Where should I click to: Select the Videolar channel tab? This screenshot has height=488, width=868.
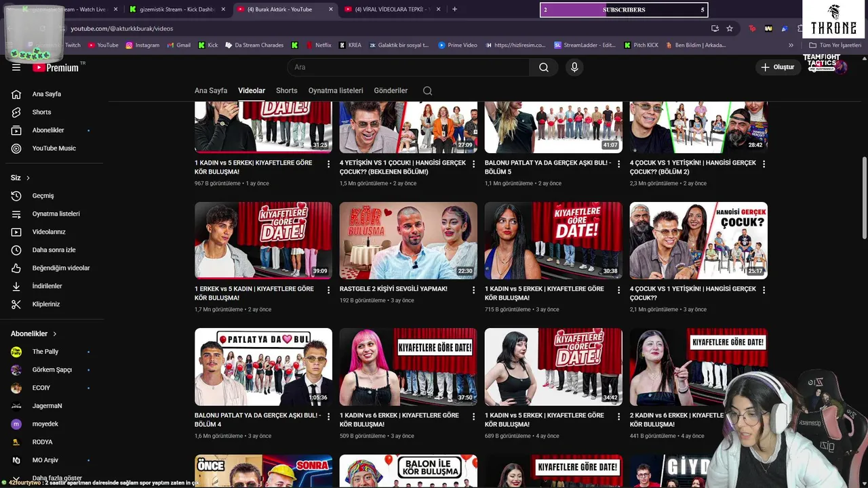point(252,91)
